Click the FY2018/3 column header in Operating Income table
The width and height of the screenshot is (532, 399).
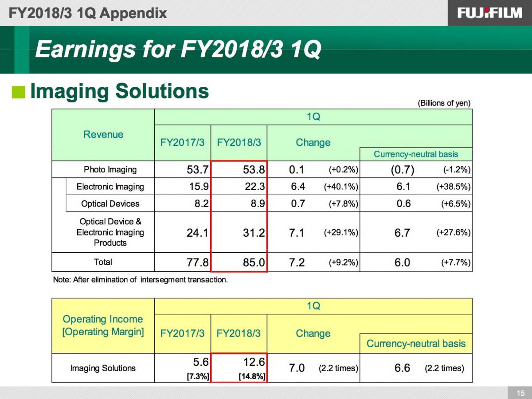point(239,333)
